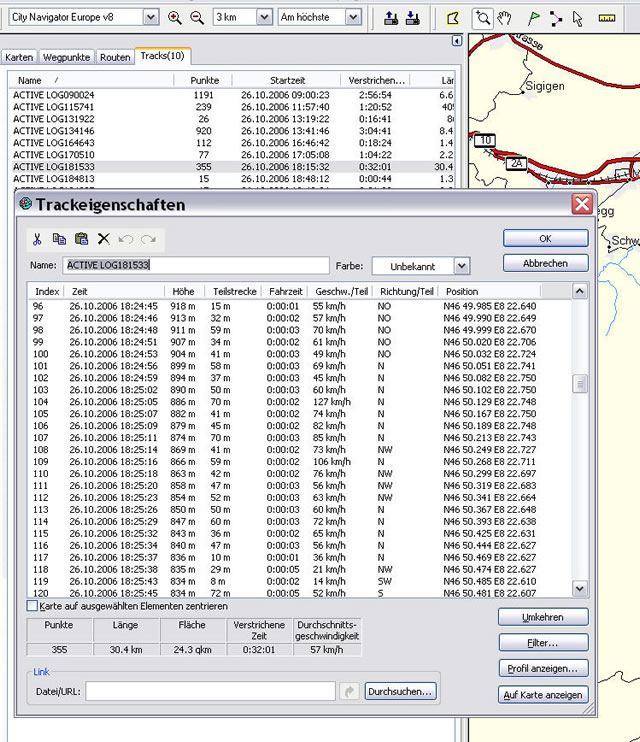Switch to the Tracks(10) tab
Viewport: 640px width, 742px height.
162,56
